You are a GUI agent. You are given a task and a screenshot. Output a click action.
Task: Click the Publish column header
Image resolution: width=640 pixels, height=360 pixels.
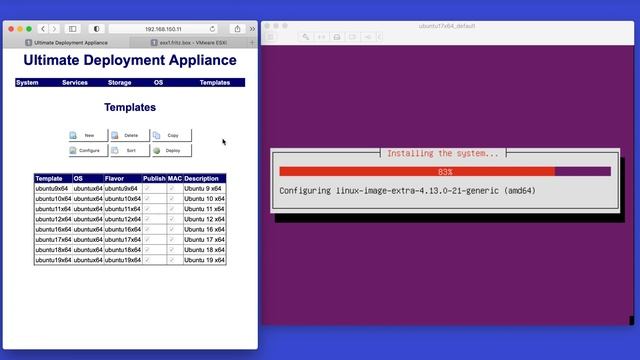click(x=154, y=178)
